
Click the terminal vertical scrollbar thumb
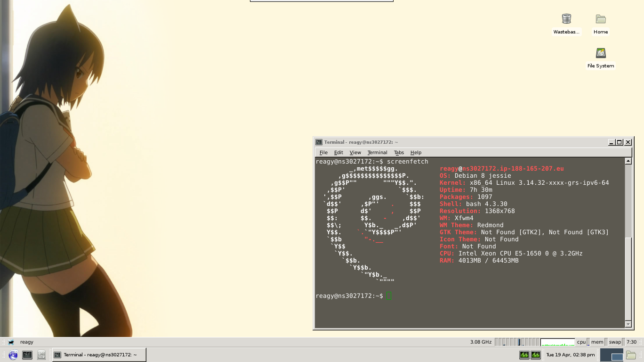pyautogui.click(x=628, y=278)
